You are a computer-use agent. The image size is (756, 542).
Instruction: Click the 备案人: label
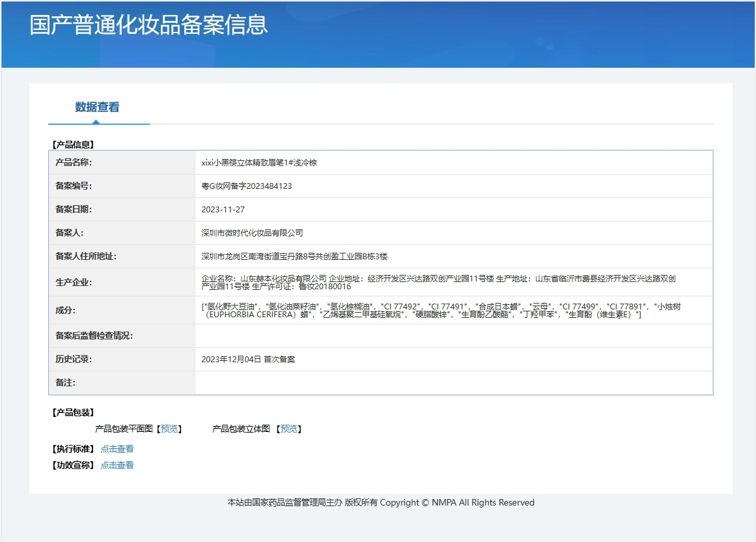point(70,233)
